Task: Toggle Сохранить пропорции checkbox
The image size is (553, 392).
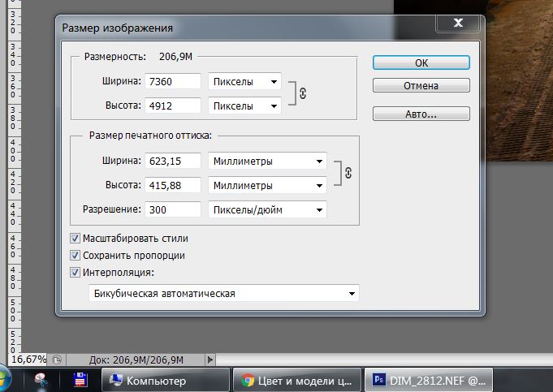Action: [75, 255]
